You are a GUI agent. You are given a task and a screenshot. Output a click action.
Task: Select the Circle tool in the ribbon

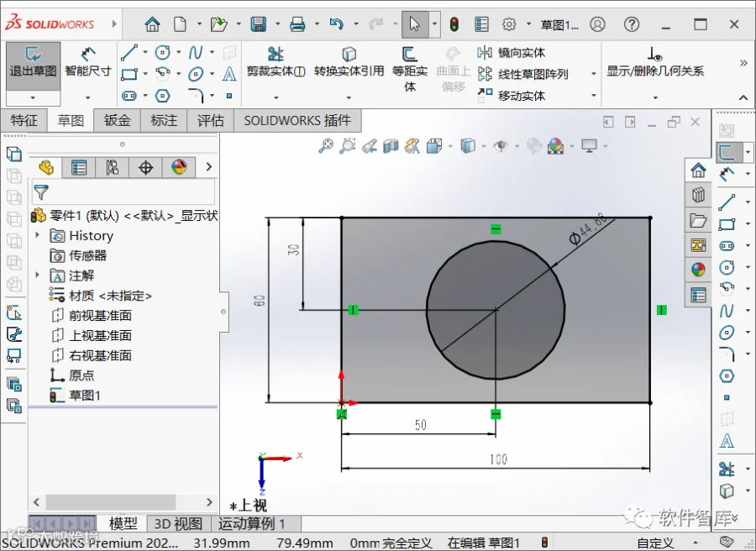tap(162, 52)
